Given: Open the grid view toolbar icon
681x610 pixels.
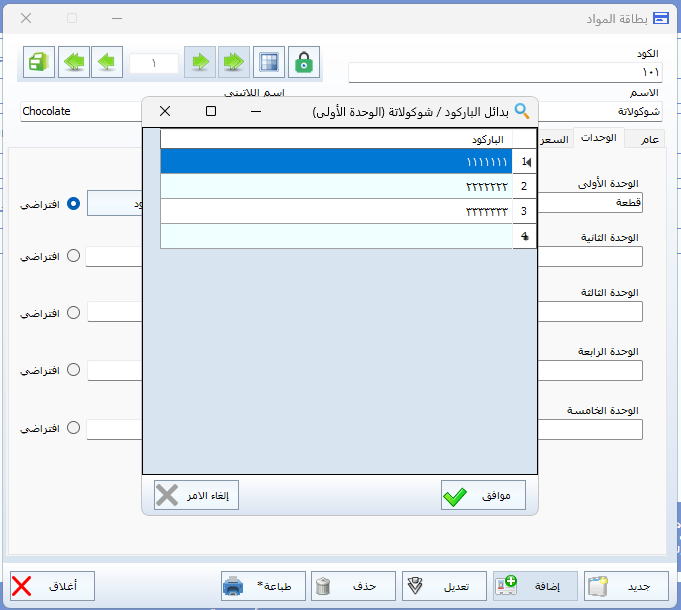Looking at the screenshot, I should tap(268, 62).
